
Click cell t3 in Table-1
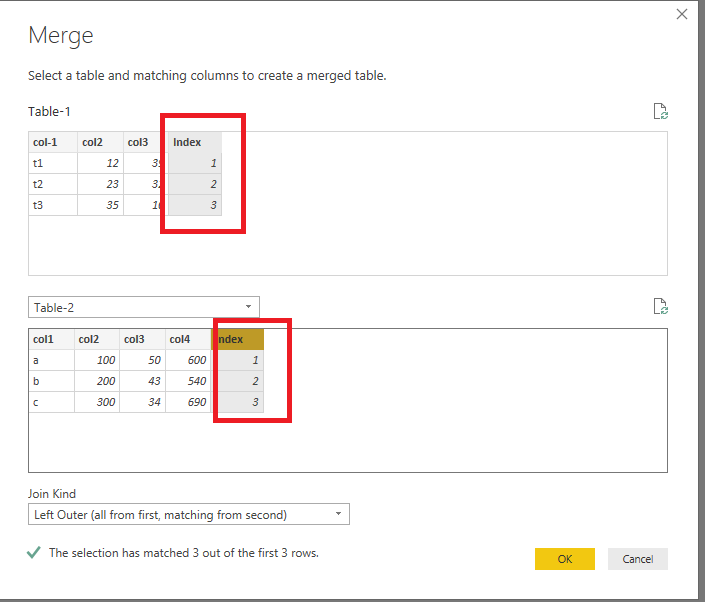(53, 205)
